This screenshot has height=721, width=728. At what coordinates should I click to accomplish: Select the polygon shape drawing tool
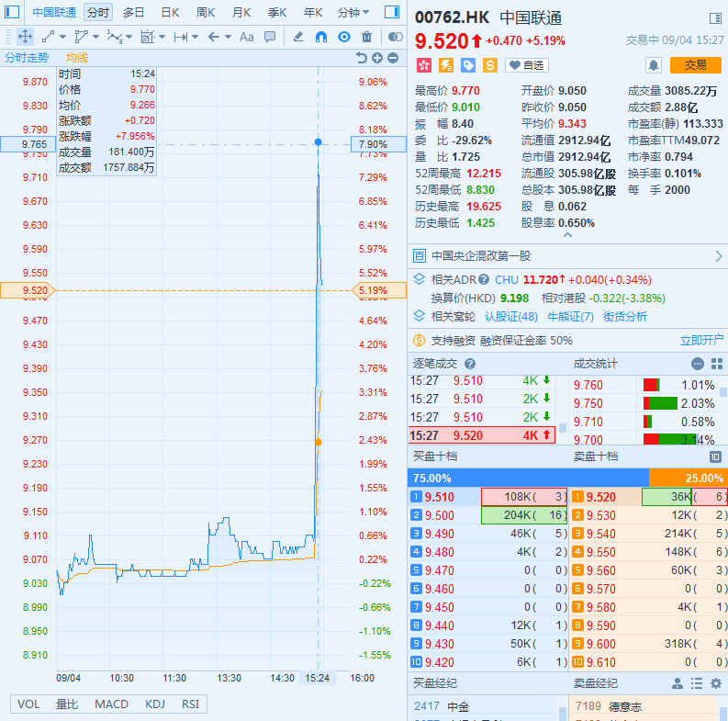(82, 37)
